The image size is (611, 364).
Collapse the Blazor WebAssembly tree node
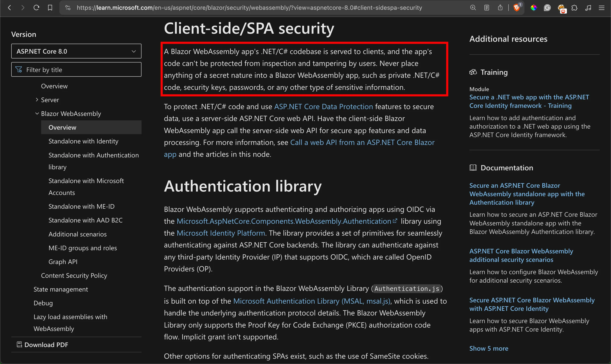point(37,113)
